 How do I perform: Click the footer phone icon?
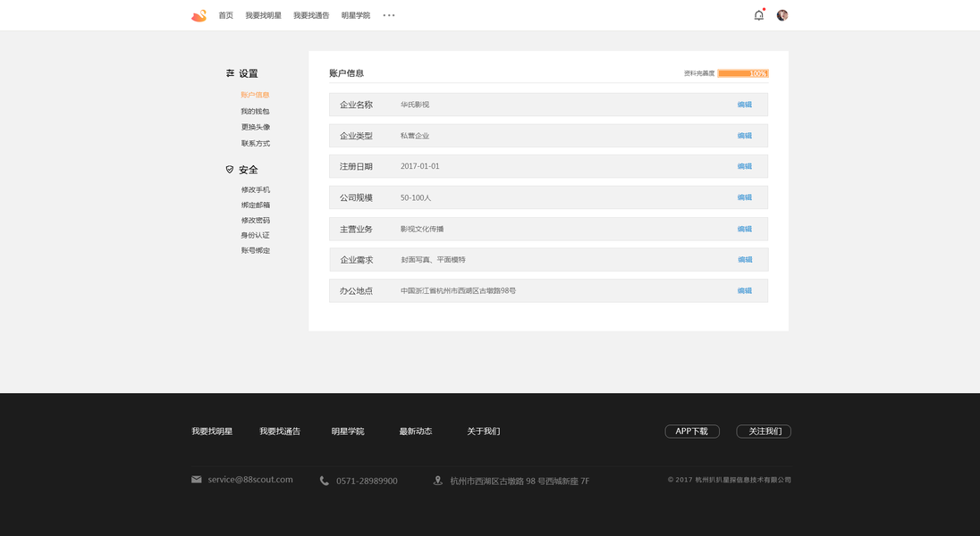324,481
